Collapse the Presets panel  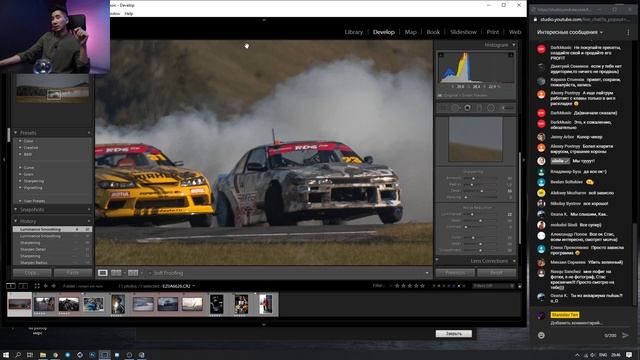pos(16,133)
